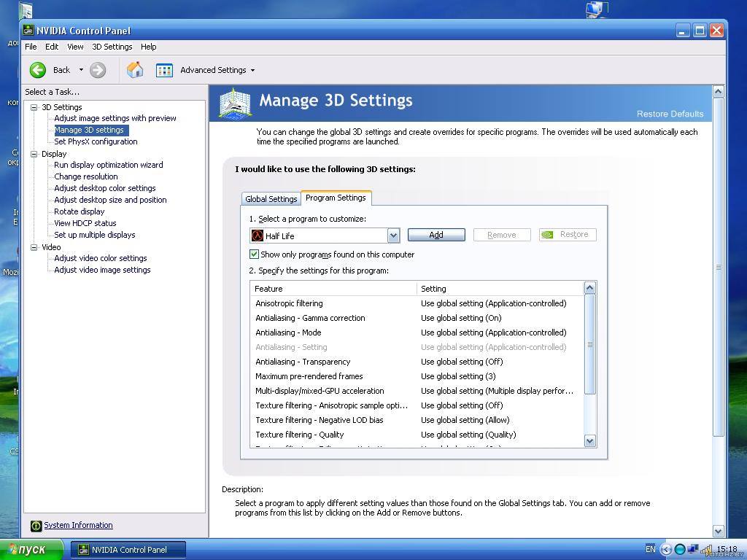Select 'Run display optimization wizard' task

click(109, 165)
